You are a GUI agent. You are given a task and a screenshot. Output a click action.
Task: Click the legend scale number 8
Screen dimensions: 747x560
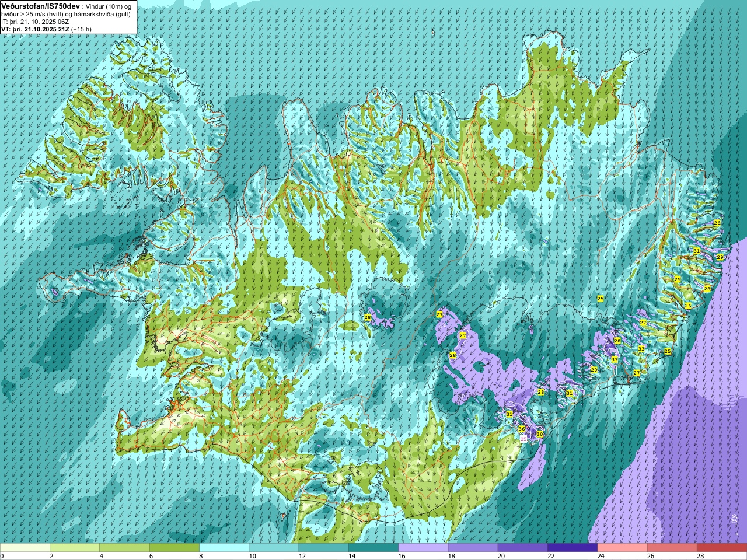202,556
